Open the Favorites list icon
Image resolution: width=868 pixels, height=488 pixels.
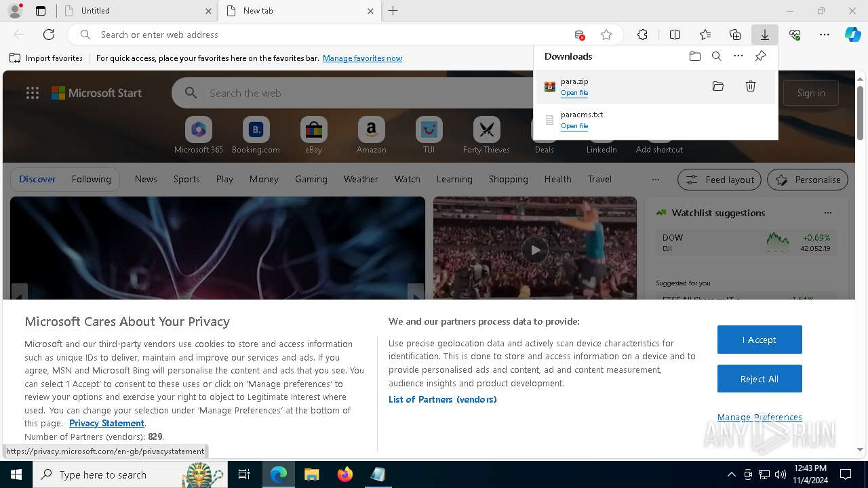point(705,35)
